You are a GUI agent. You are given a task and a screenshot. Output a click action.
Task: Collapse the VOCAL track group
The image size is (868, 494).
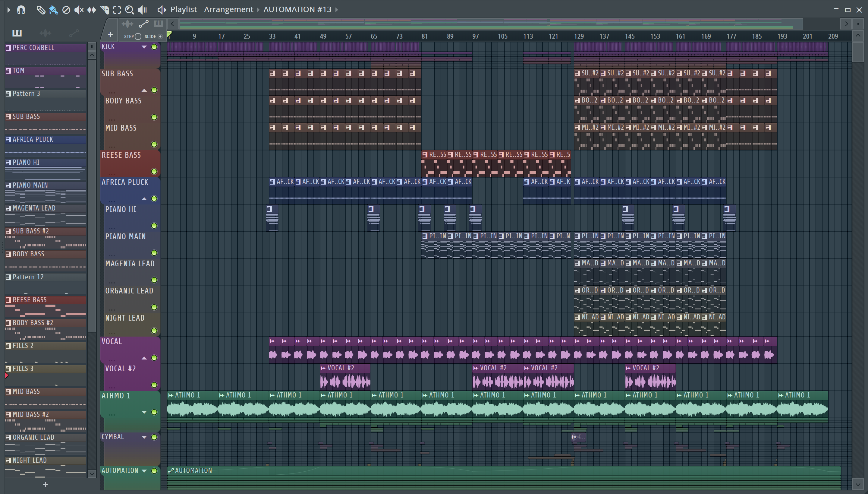pos(144,358)
